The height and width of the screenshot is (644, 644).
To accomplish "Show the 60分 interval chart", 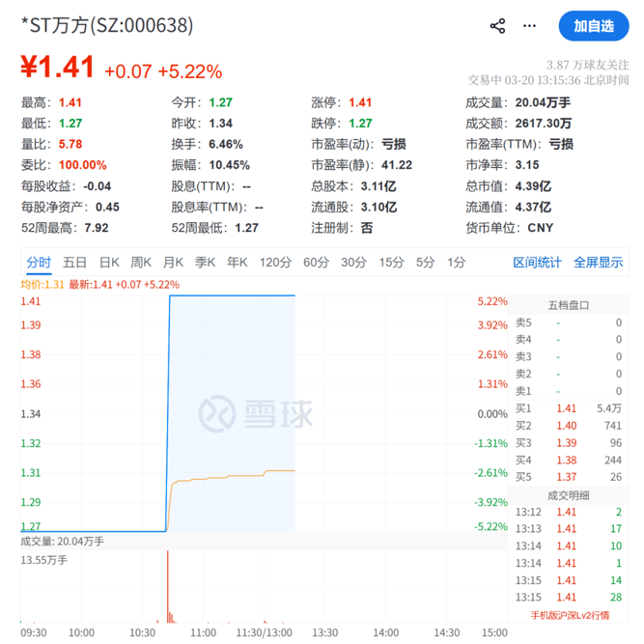I will (316, 262).
